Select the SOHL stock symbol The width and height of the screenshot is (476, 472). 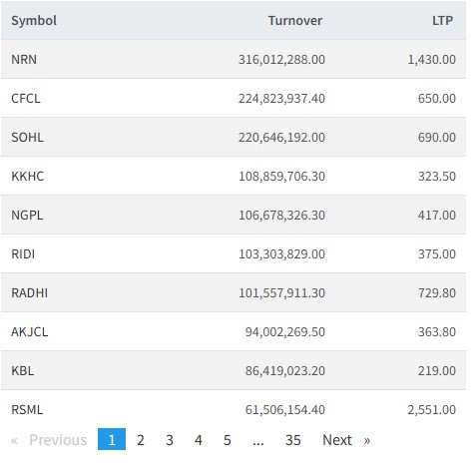pyautogui.click(x=27, y=138)
